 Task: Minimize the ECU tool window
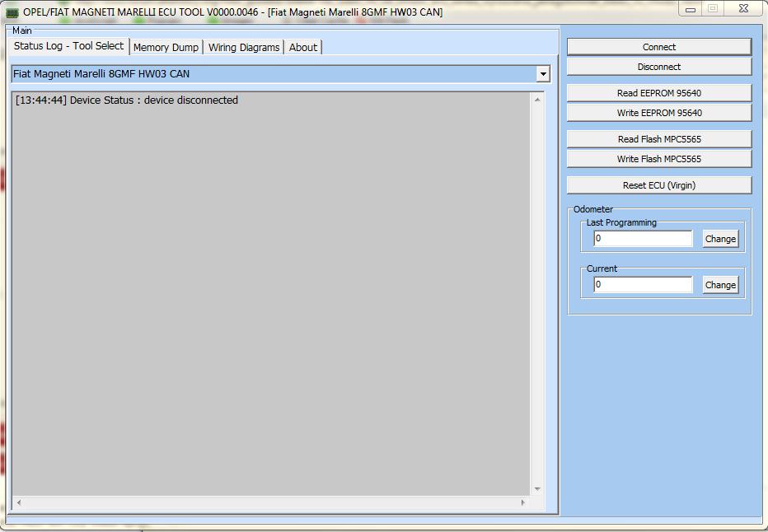coord(691,9)
